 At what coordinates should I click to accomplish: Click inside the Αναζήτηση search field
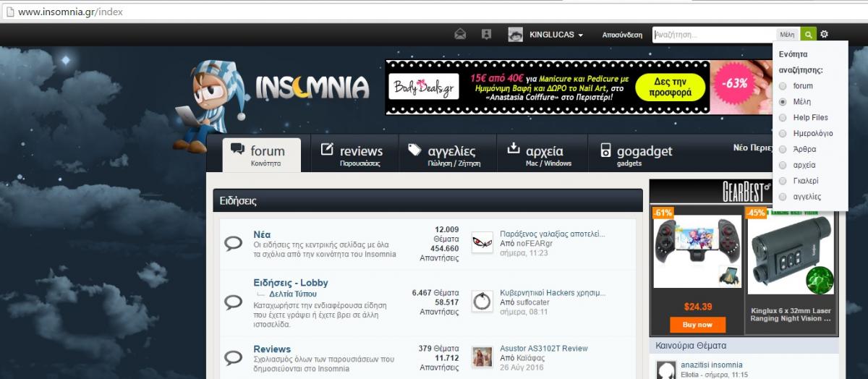[x=715, y=34]
